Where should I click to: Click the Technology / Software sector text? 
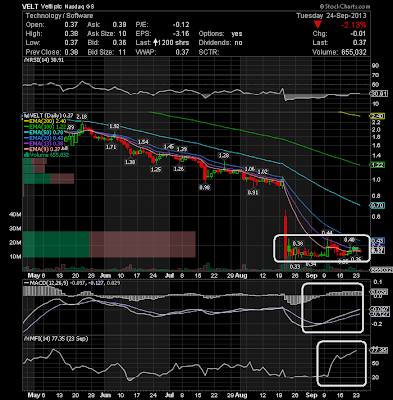point(59,16)
